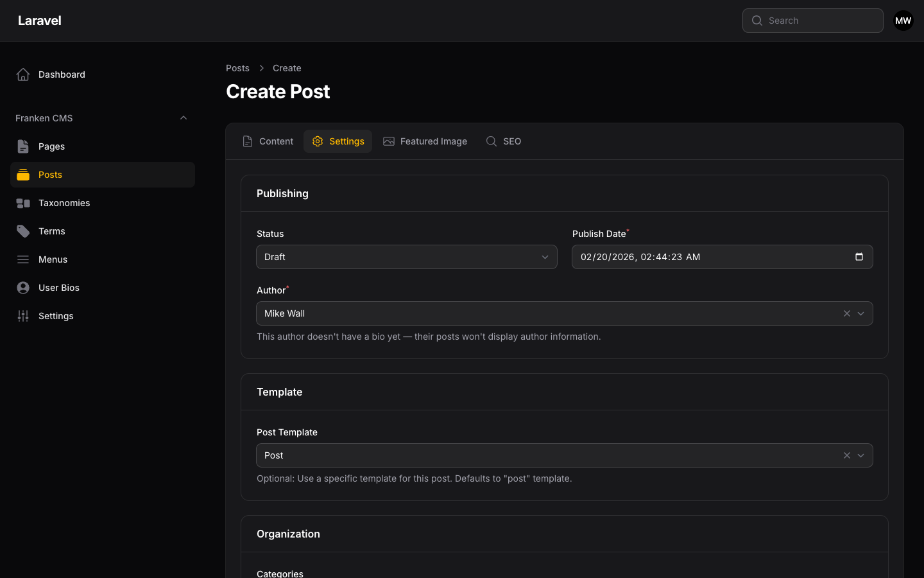Follow the Posts breadcrumb link
Viewport: 924px width, 578px height.
tap(237, 68)
